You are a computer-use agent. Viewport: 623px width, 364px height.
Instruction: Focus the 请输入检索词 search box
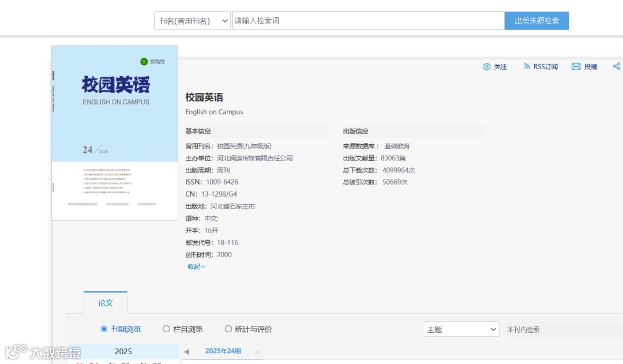(368, 21)
